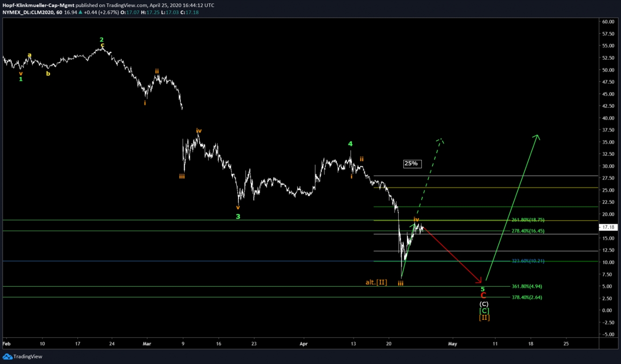This screenshot has width=621, height=364.
Task: Click the TradingView cloud logo at bottom-left
Action: 7,357
